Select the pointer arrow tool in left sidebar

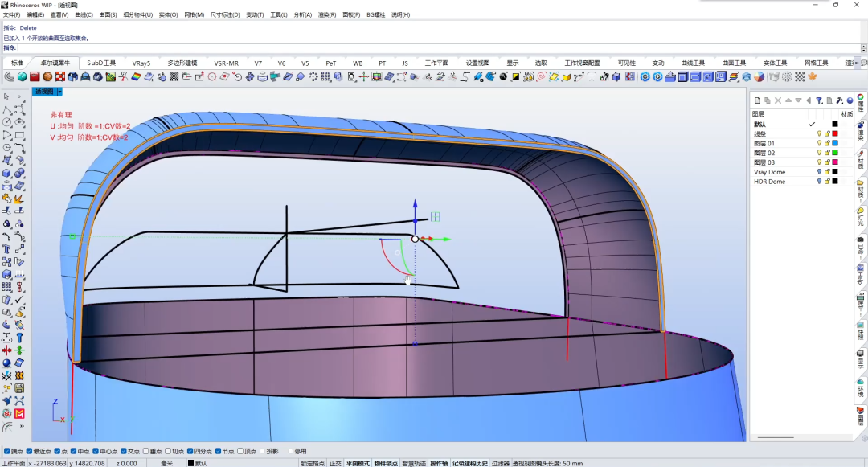pos(6,96)
